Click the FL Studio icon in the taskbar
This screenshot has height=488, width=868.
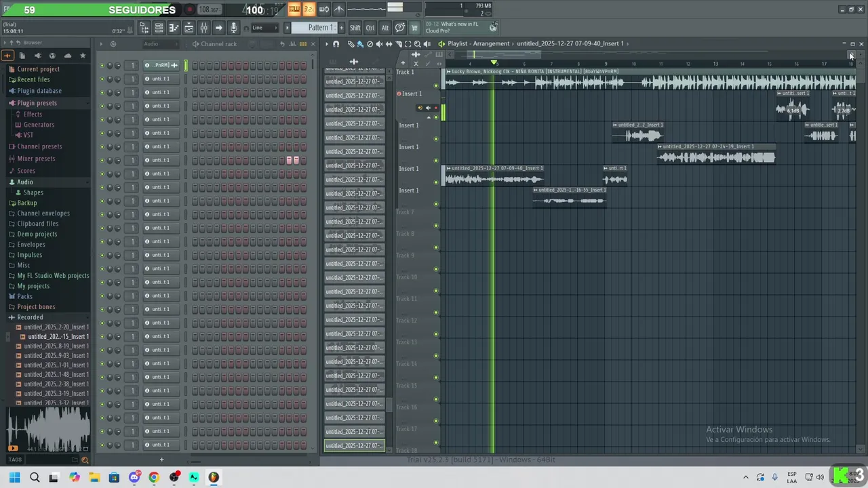click(x=214, y=477)
